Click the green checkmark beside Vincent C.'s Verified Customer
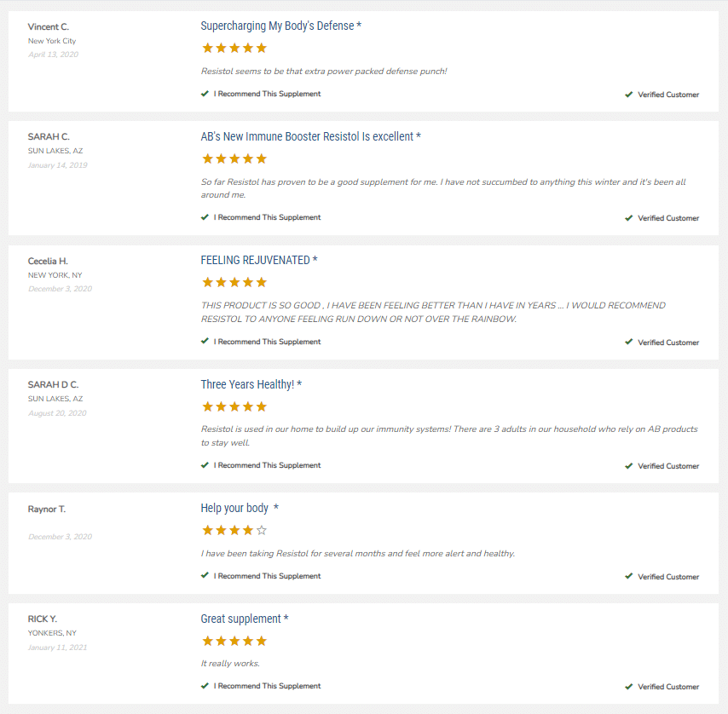The height and width of the screenshot is (714, 728). (x=629, y=95)
